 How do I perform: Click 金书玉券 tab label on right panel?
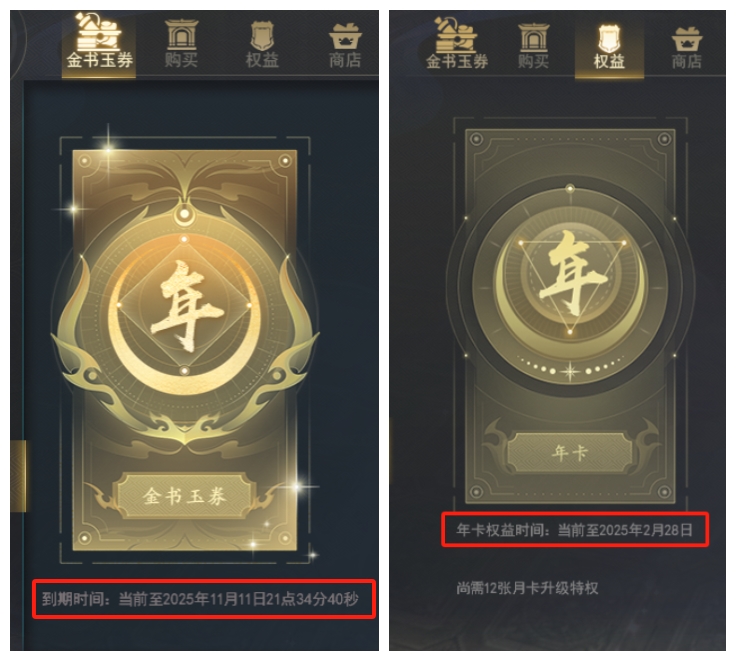[457, 61]
